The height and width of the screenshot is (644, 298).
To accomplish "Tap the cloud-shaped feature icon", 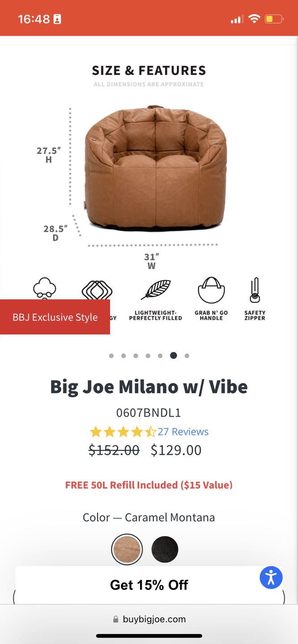I will click(x=45, y=288).
